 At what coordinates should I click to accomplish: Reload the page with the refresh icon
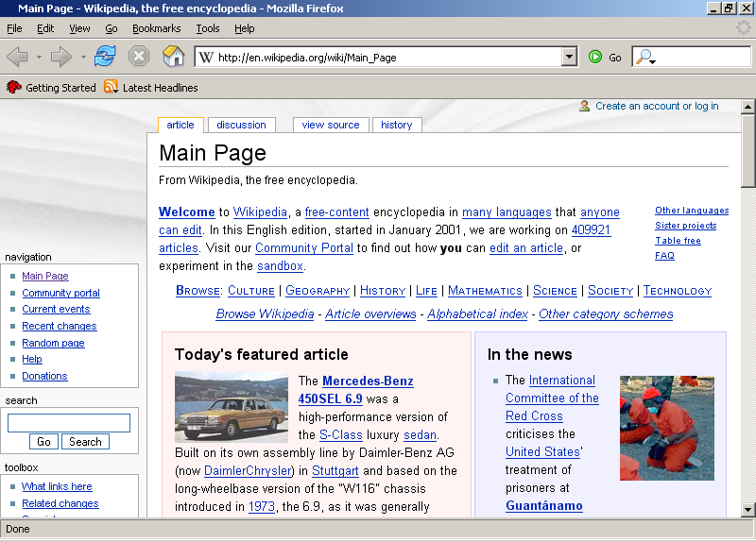(105, 57)
